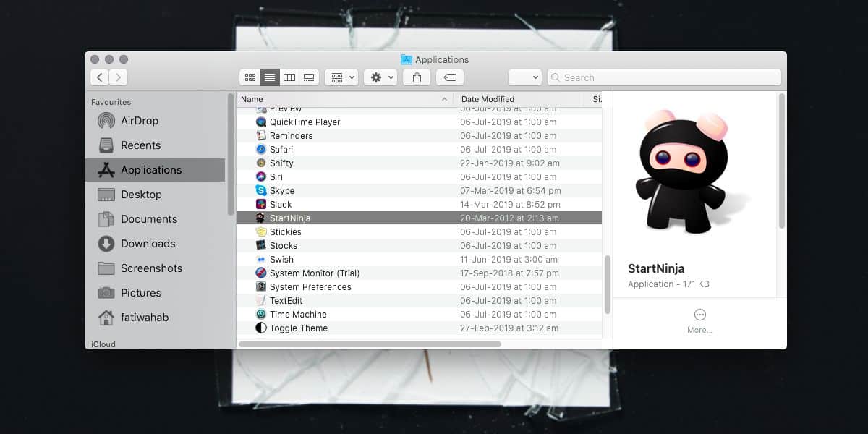Click the date "27-Feb-2019 at 3:12 am"

pos(509,328)
